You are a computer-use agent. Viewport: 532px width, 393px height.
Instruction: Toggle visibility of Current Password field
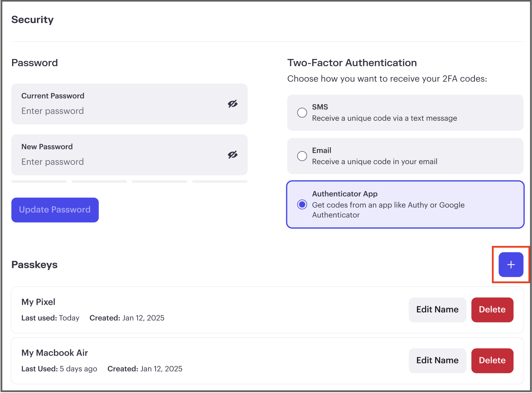pos(233,104)
